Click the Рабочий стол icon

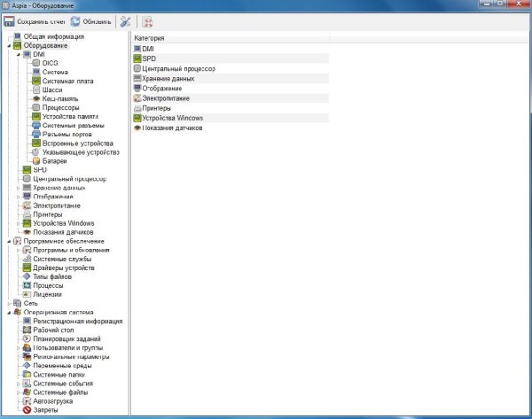click(27, 330)
